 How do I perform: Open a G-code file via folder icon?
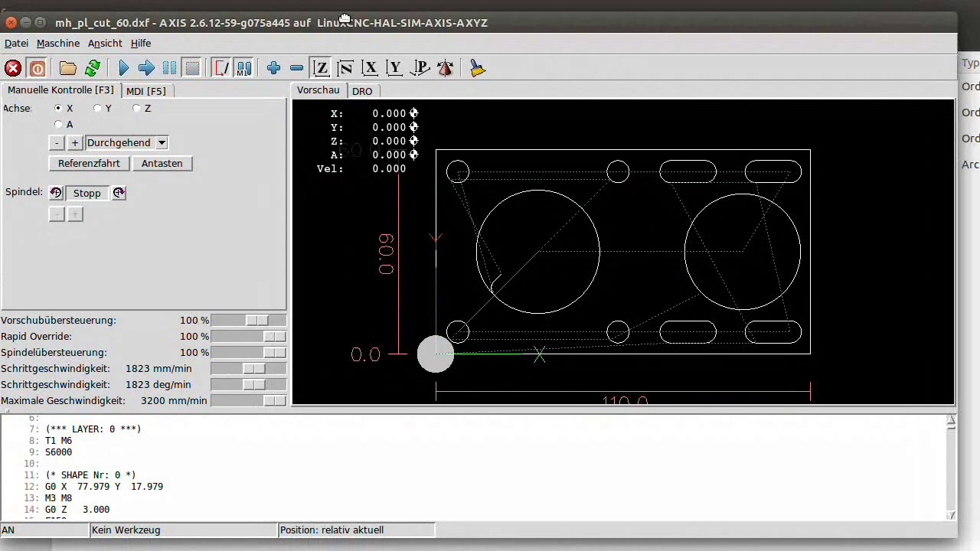point(67,68)
